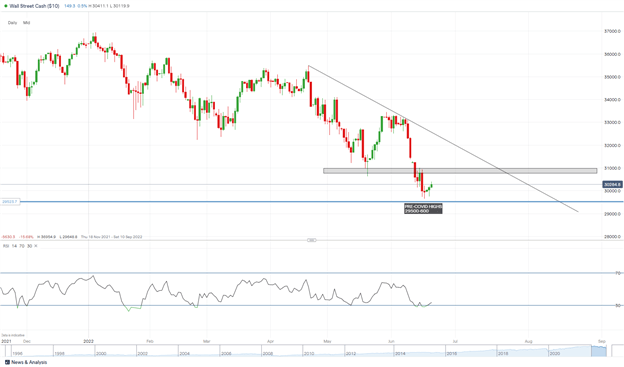Click the RSI indicator label

pyautogui.click(x=6, y=246)
